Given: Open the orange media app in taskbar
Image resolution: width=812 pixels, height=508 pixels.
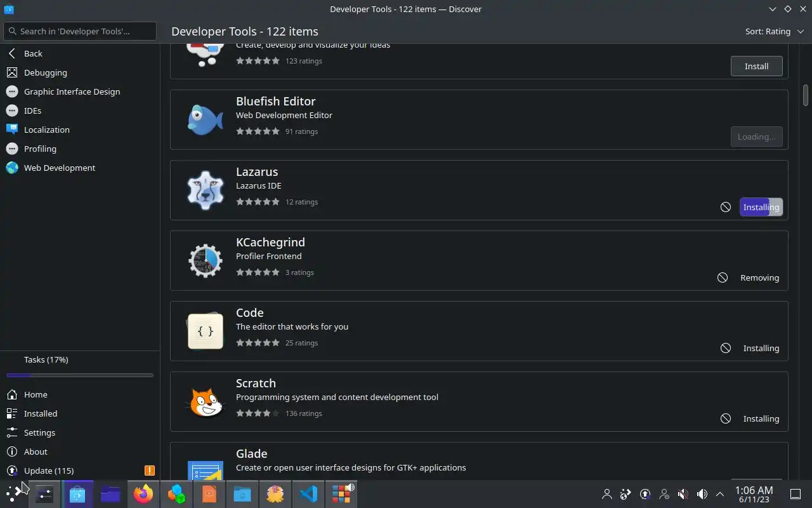Looking at the screenshot, I should (209, 494).
